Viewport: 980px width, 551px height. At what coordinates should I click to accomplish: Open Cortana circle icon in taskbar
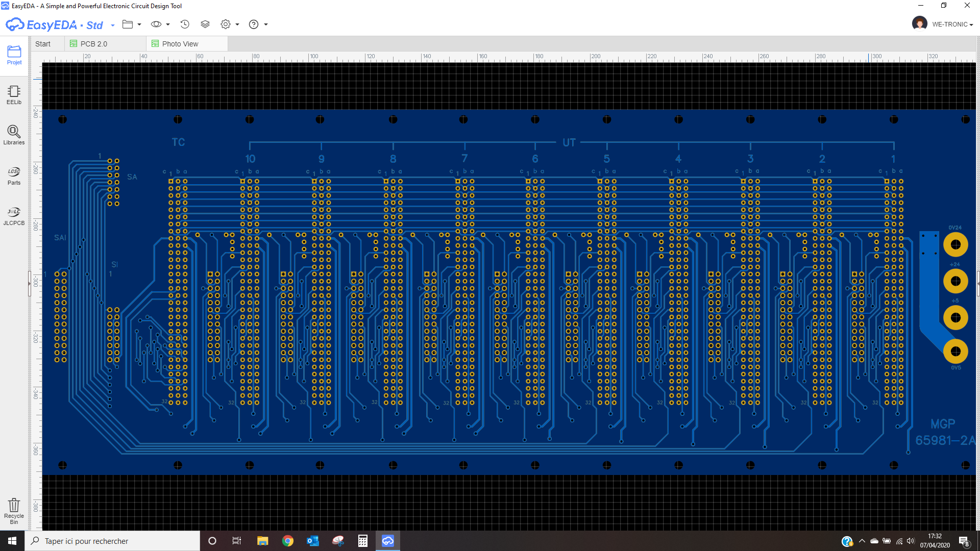click(212, 541)
